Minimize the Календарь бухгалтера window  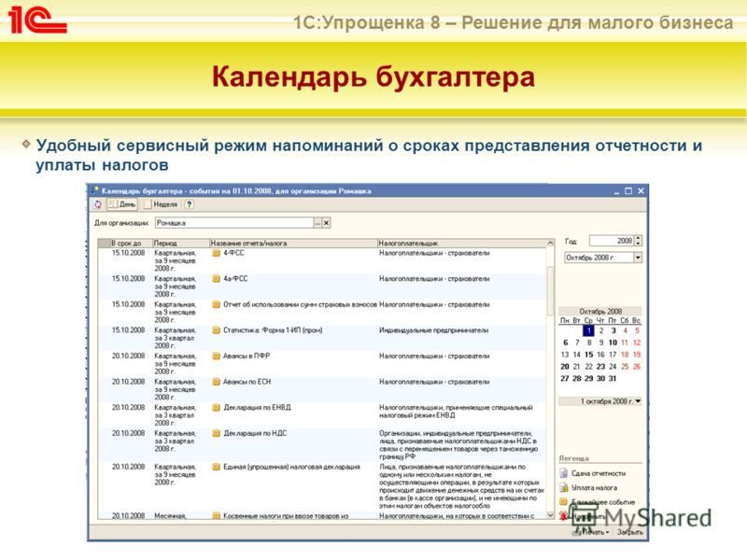pyautogui.click(x=616, y=191)
